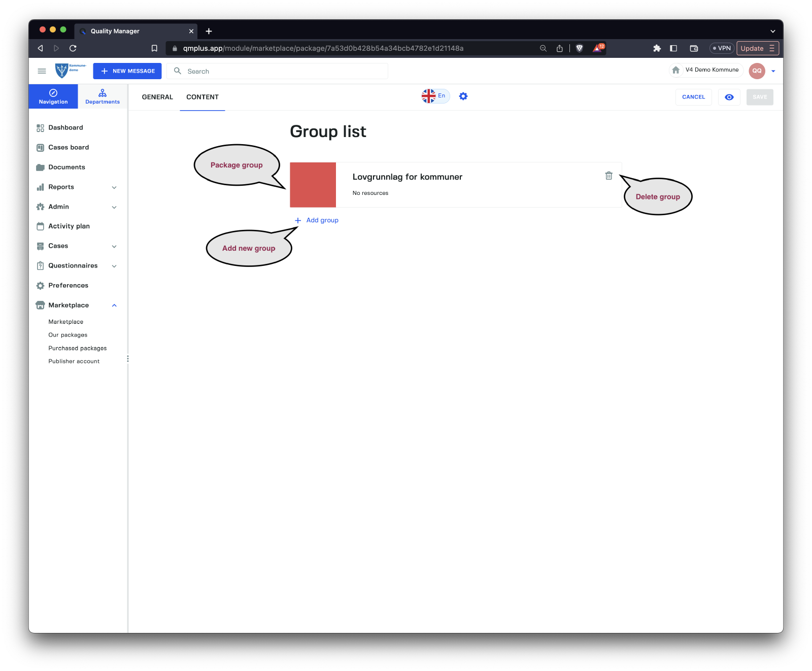This screenshot has width=812, height=671.
Task: Expand the Reports menu section
Action: click(114, 187)
